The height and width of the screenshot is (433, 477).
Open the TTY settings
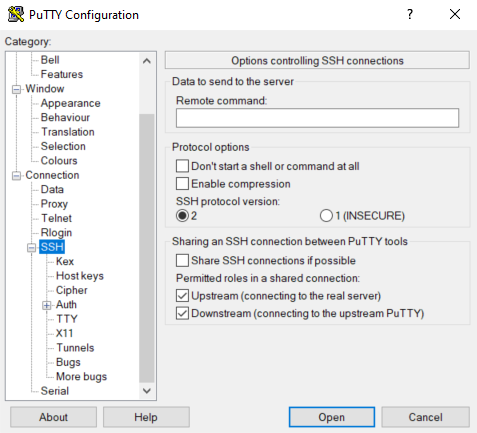pyautogui.click(x=67, y=319)
